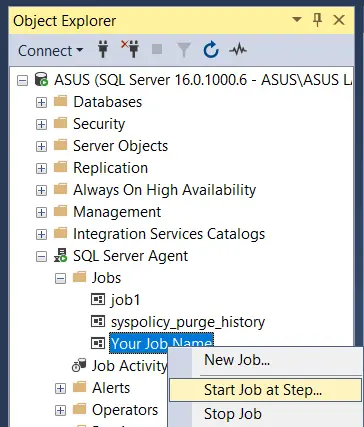Image resolution: width=364 pixels, height=427 pixels.
Task: Select the Replication label
Action: tap(110, 168)
